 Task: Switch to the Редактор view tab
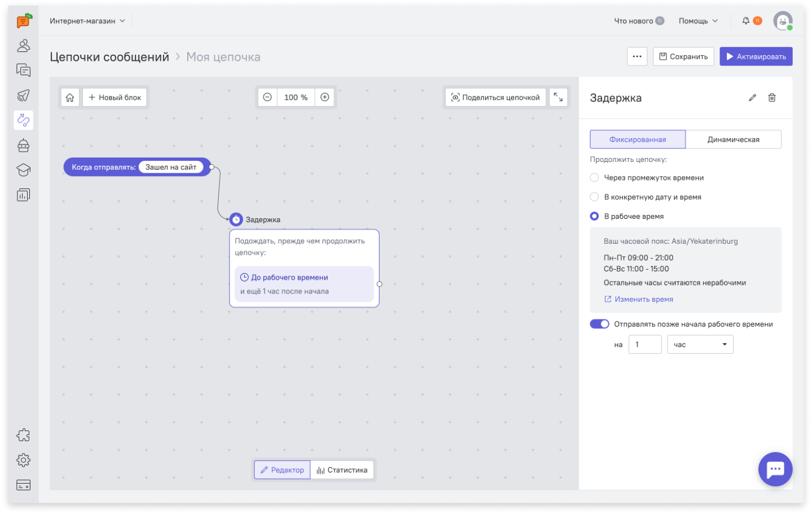click(x=282, y=470)
